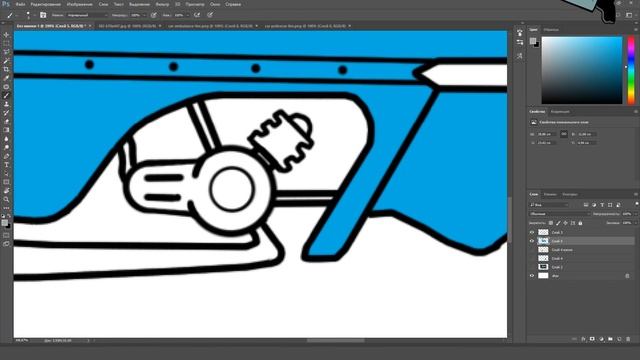Click the new adjustment layer icon
Viewport: 640px width, 360px height.
coord(601,339)
